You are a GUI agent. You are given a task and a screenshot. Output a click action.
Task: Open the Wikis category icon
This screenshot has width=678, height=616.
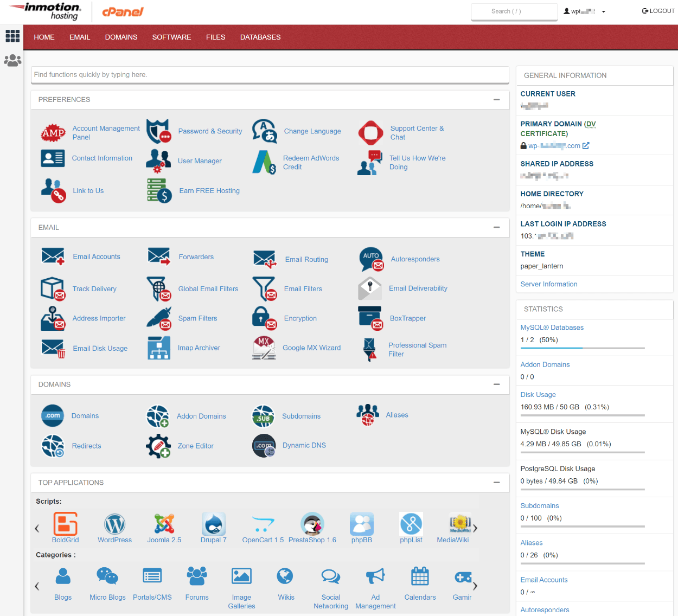285,576
